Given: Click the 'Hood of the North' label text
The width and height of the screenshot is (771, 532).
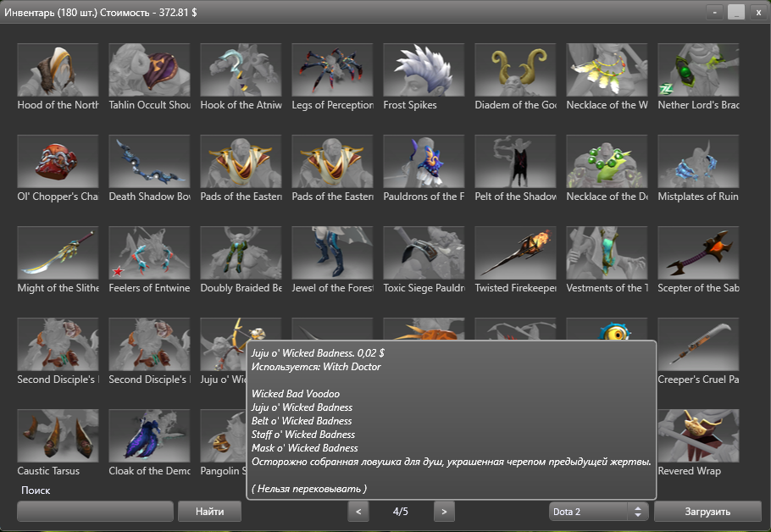Looking at the screenshot, I should [58, 105].
